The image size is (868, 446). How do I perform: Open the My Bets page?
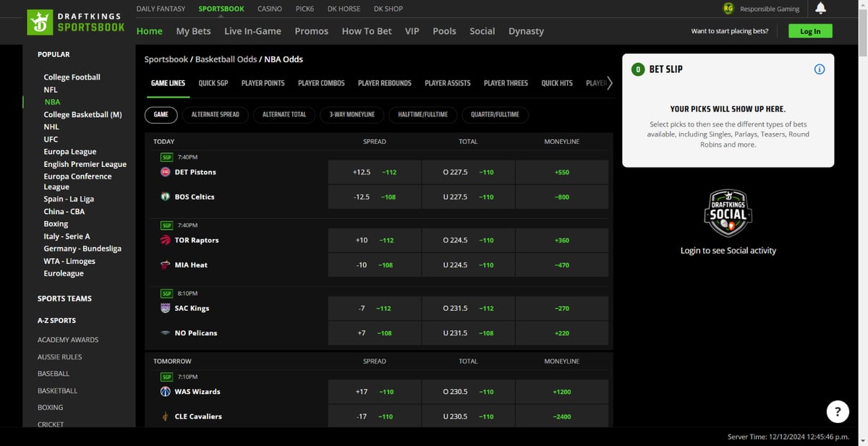click(x=193, y=31)
